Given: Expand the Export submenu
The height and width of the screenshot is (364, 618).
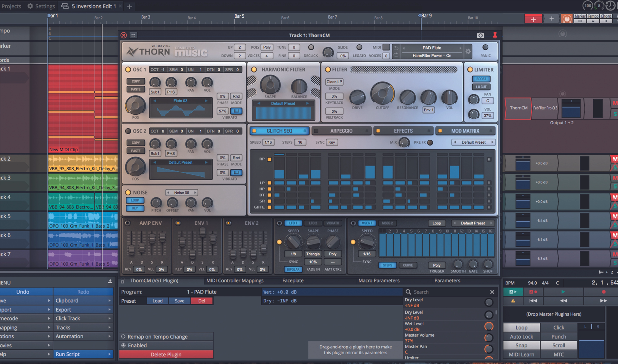Looking at the screenshot, I should coord(83,309).
